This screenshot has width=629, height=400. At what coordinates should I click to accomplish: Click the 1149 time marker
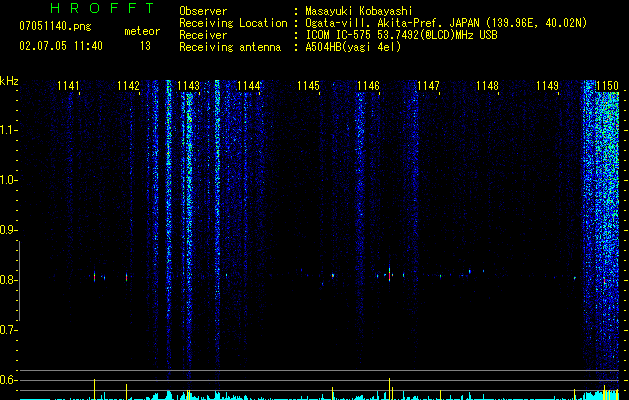click(x=548, y=86)
